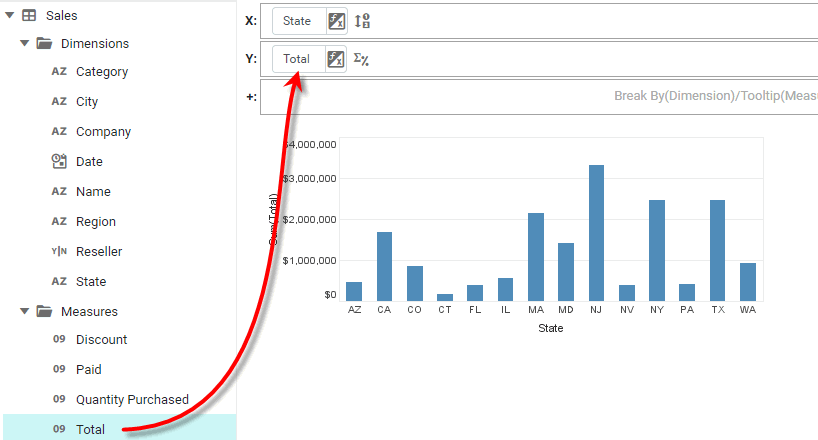Select the Discount measure
The image size is (818, 440).
[101, 340]
